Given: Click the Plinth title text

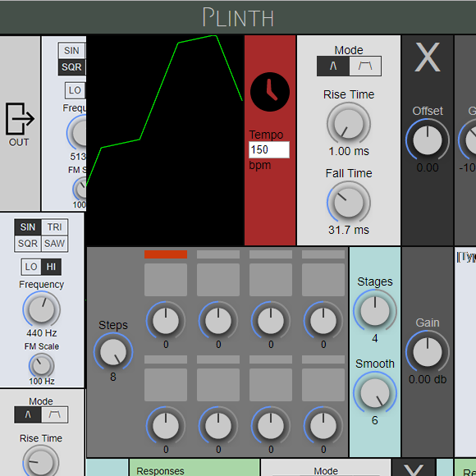Looking at the screenshot, I should pyautogui.click(x=238, y=17).
